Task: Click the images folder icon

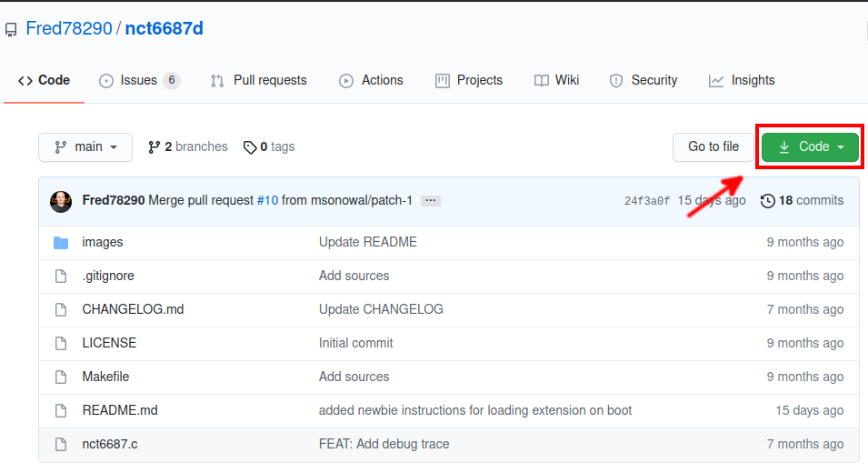Action: tap(61, 242)
